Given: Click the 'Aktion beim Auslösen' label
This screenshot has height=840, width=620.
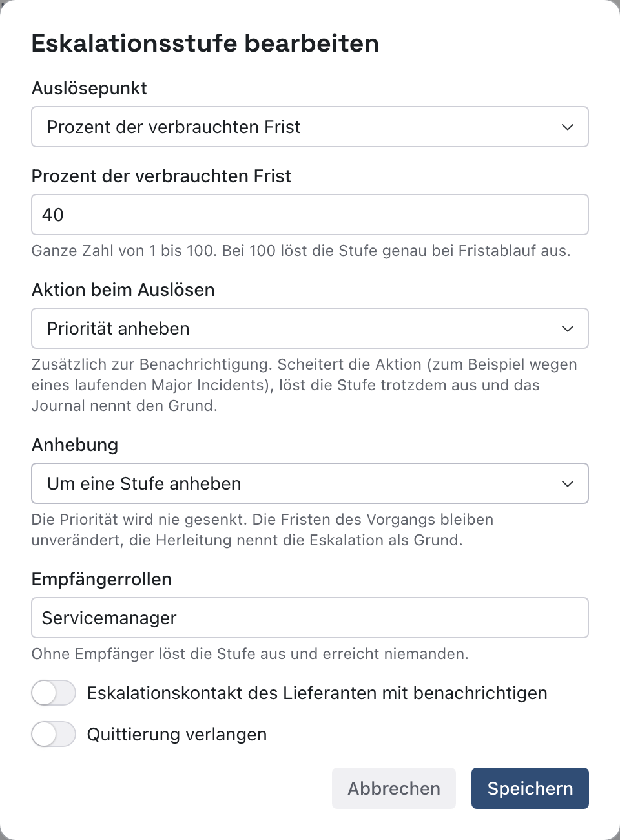Looking at the screenshot, I should click(x=123, y=290).
